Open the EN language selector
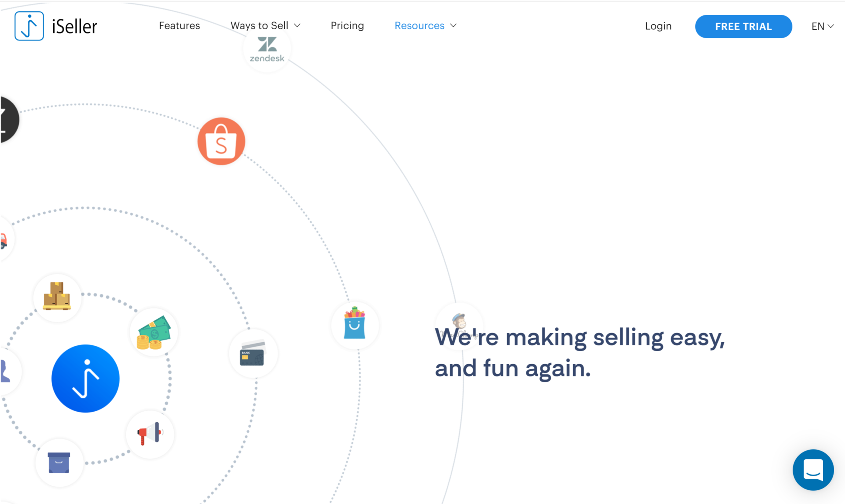Screen dimensions: 845x504 (x=822, y=26)
